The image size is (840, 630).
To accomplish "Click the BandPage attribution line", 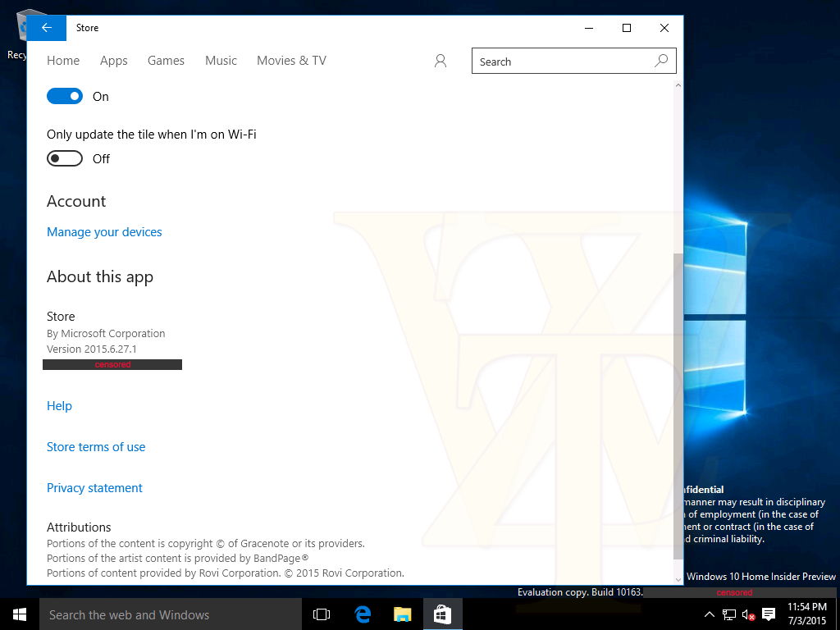I will 178,558.
